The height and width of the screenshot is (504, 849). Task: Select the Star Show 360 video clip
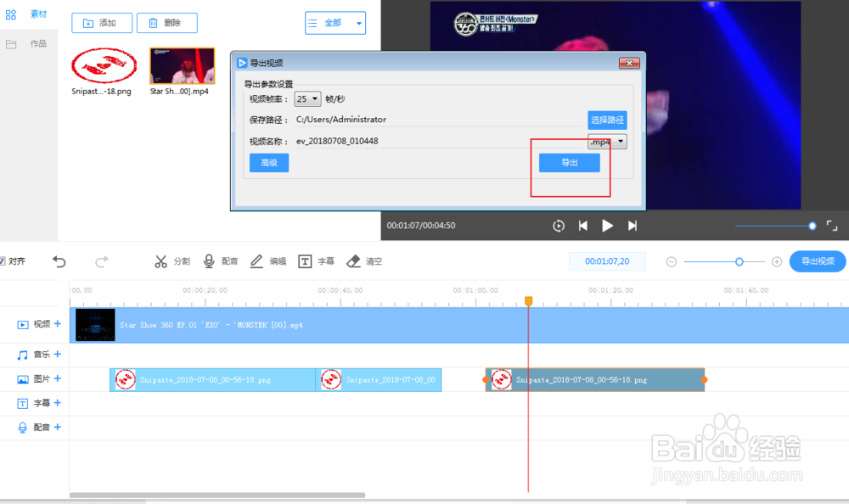459,325
